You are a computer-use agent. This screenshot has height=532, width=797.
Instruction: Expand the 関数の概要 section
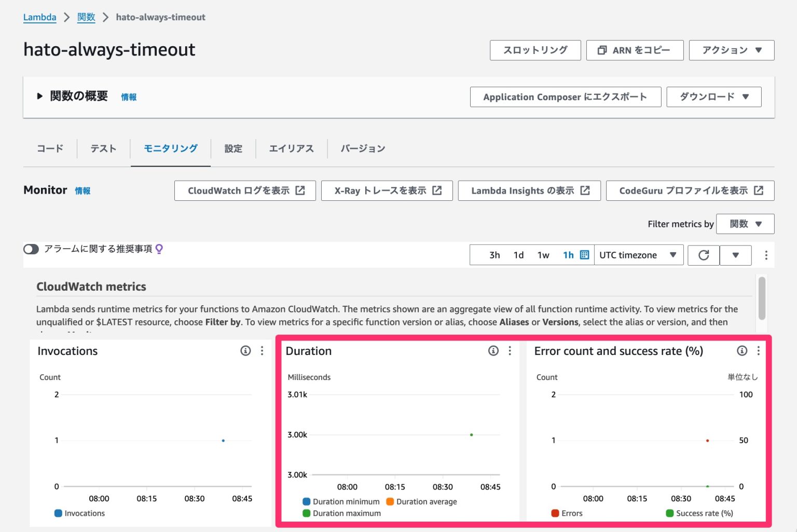pyautogui.click(x=40, y=97)
